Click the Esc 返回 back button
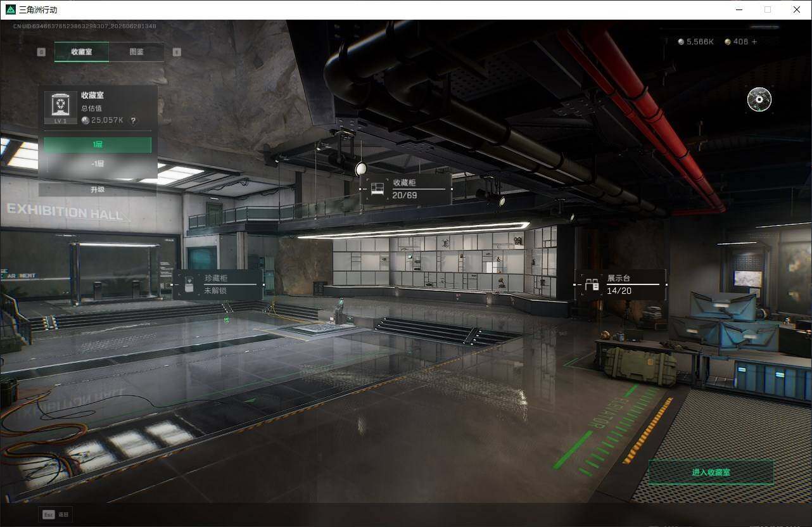The width and height of the screenshot is (812, 527). pyautogui.click(x=56, y=515)
